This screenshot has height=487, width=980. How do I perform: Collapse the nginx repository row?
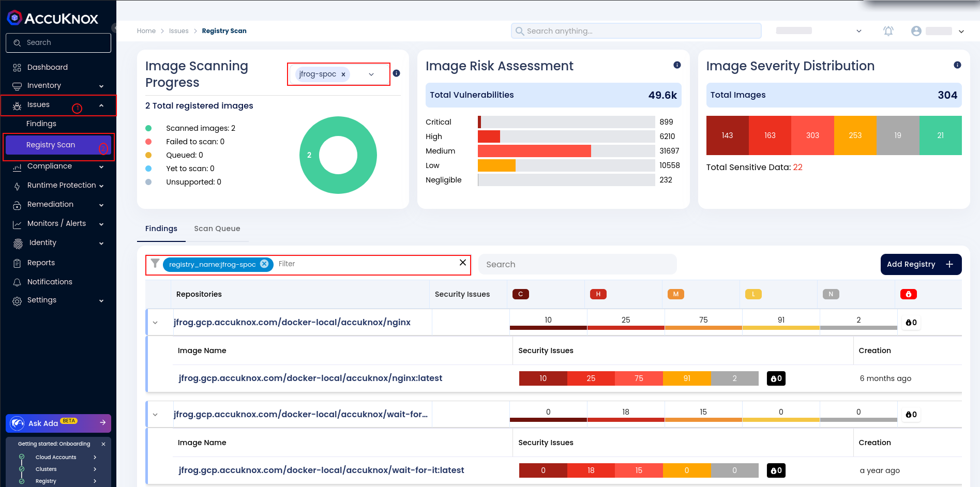[x=155, y=323]
